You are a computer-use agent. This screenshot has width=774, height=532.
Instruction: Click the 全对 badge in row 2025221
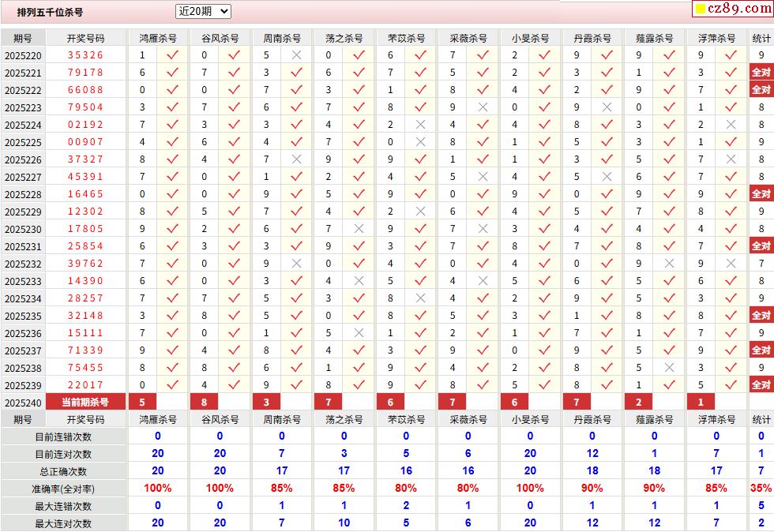[x=761, y=72]
